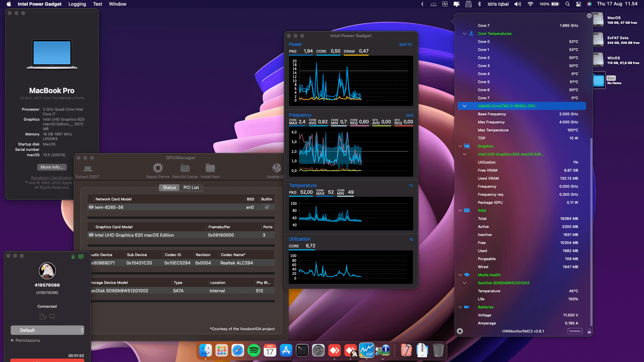
Task: Click Bluetooth icon in menu bar
Action: [479, 4]
